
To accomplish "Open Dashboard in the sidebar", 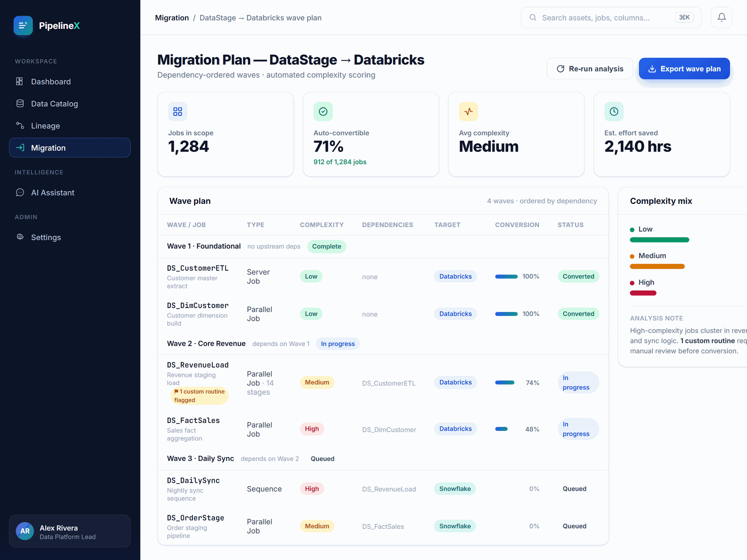I will pos(70,81).
